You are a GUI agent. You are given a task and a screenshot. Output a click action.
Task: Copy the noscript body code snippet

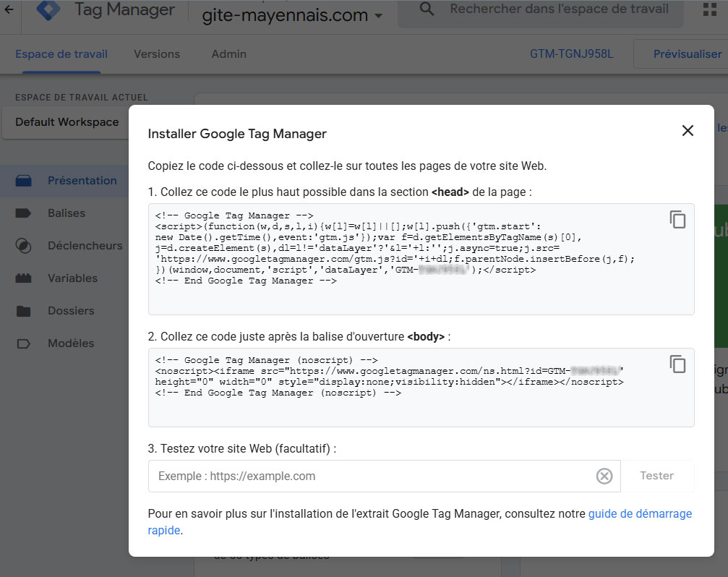pyautogui.click(x=677, y=364)
